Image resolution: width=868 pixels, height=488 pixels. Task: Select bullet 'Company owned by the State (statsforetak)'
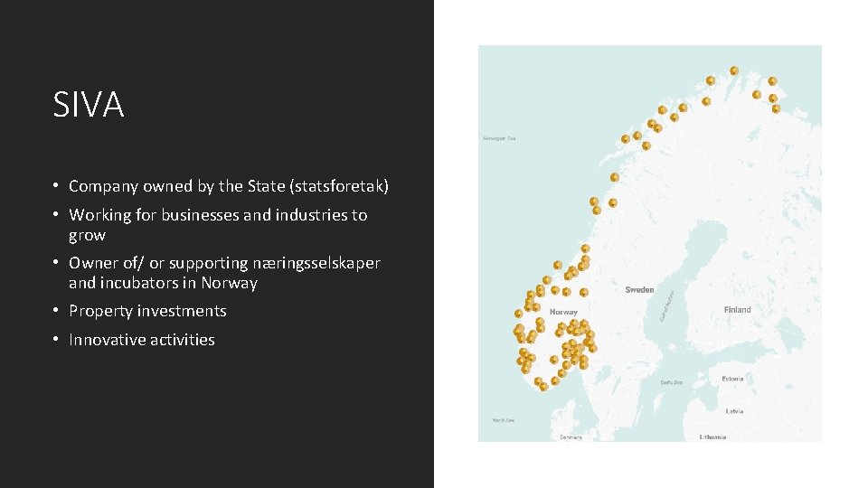[x=229, y=186]
